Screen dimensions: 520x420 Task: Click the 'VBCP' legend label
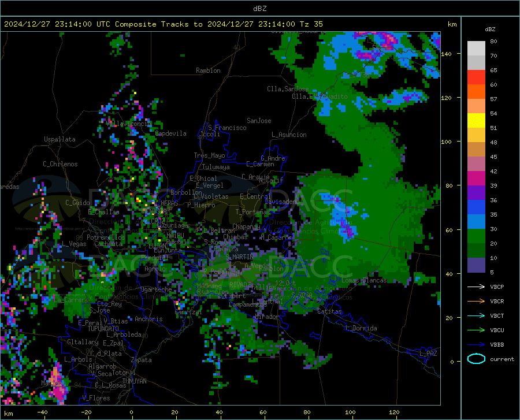point(497,287)
